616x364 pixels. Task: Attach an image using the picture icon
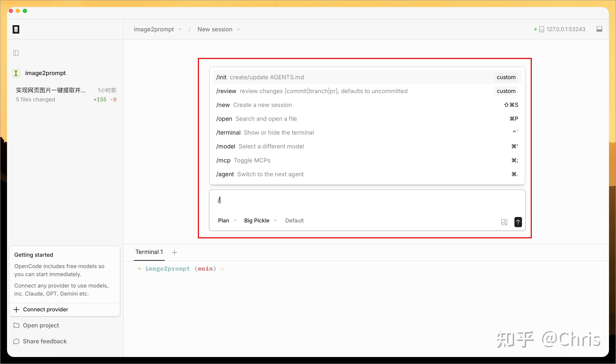point(504,222)
